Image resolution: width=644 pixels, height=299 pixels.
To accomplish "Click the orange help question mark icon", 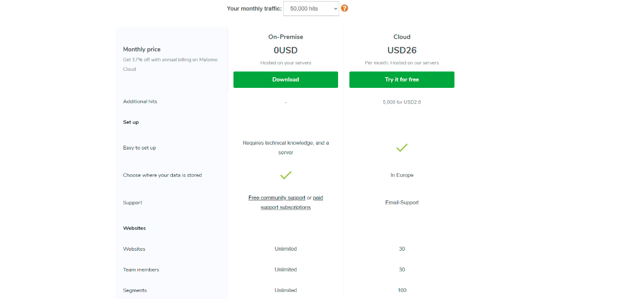I will click(345, 8).
